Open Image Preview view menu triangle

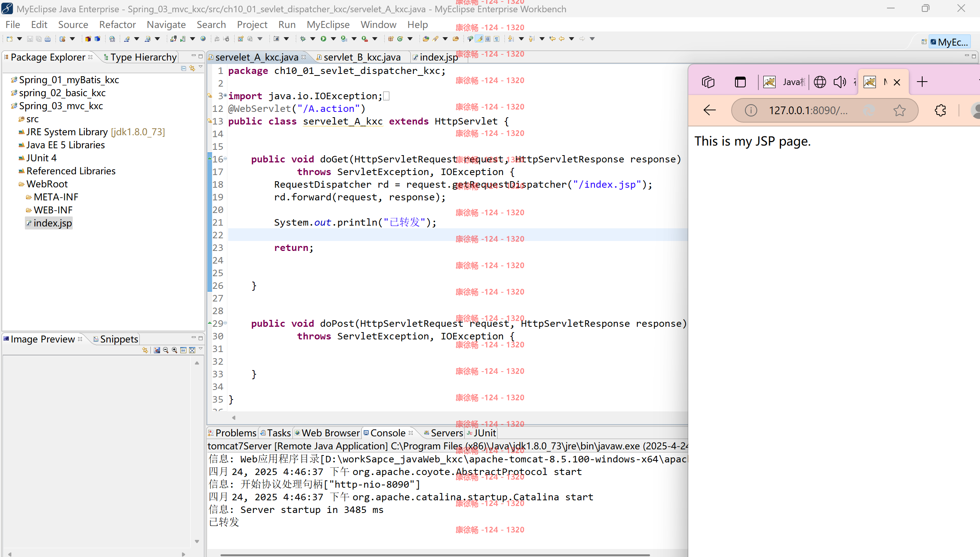(x=201, y=349)
